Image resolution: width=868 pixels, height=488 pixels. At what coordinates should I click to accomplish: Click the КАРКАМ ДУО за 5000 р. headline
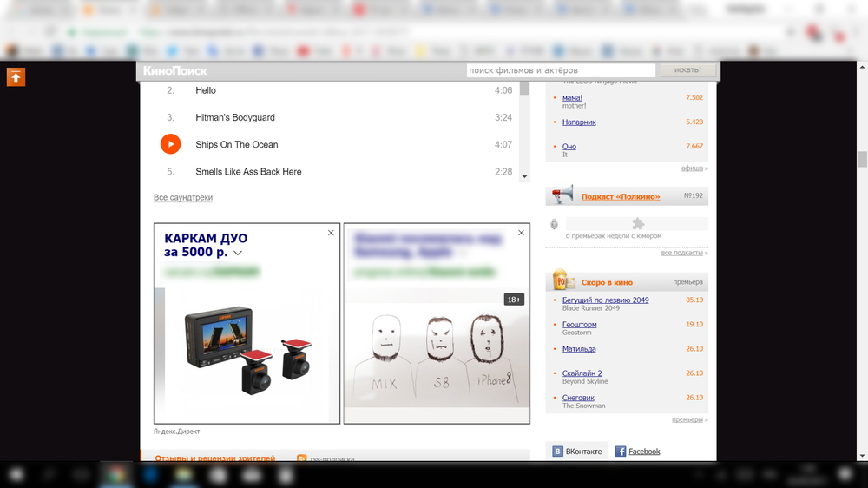coord(206,245)
